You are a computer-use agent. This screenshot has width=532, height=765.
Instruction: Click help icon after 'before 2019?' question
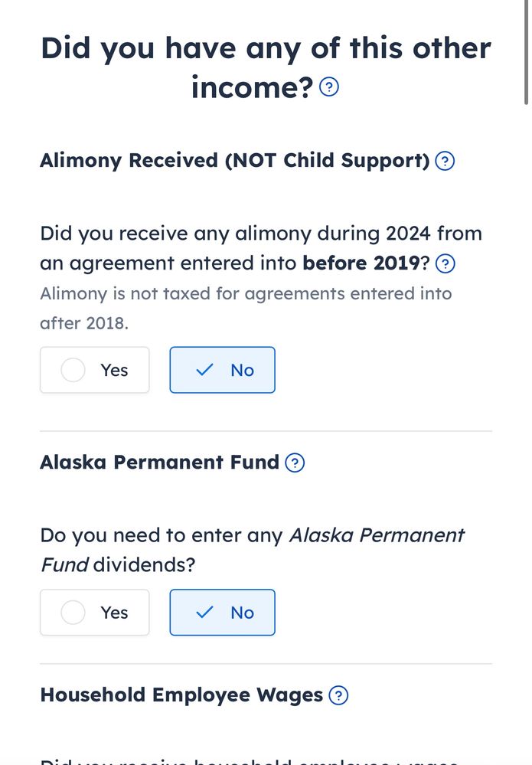click(445, 264)
